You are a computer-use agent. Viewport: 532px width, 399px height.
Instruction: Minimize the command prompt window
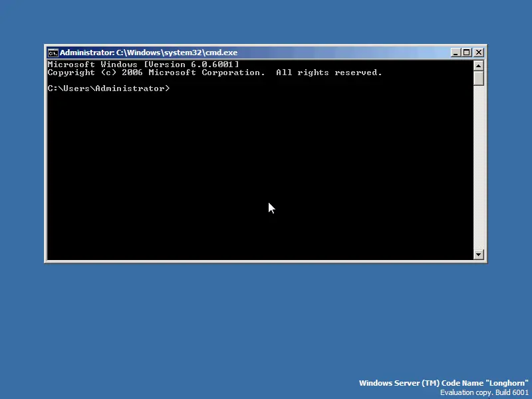tap(456, 53)
